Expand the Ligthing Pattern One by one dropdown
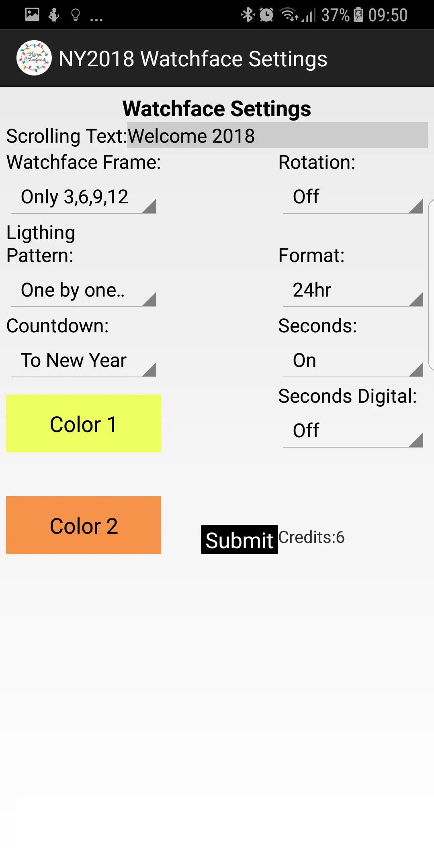The width and height of the screenshot is (434, 868). coord(84,291)
